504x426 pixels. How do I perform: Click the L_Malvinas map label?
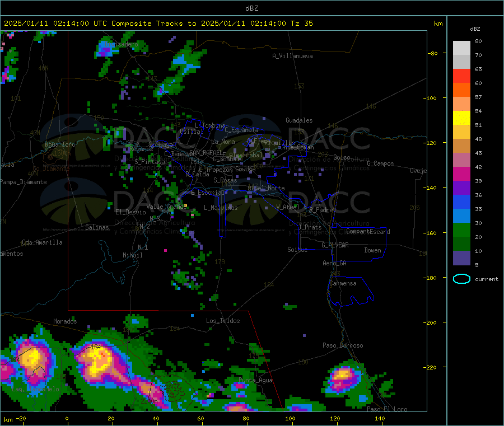(221, 208)
